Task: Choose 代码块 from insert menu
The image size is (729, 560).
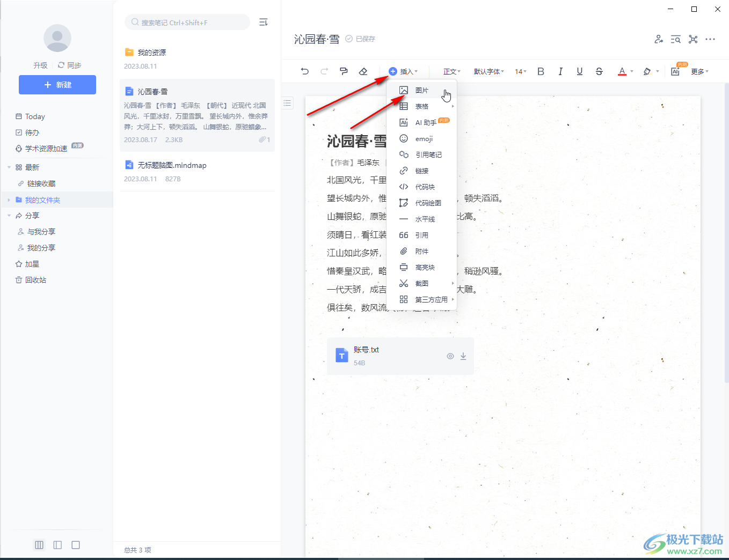Action: click(x=421, y=187)
